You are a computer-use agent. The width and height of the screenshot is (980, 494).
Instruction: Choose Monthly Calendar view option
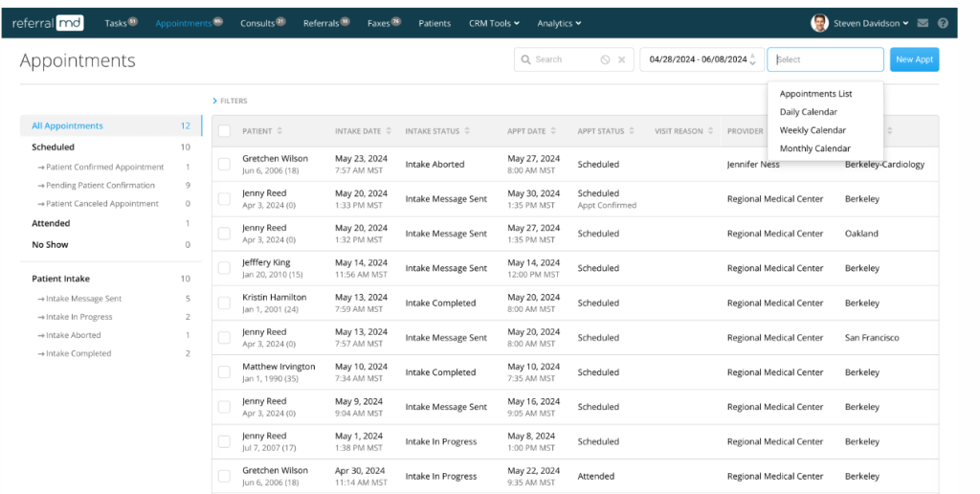[x=815, y=148]
